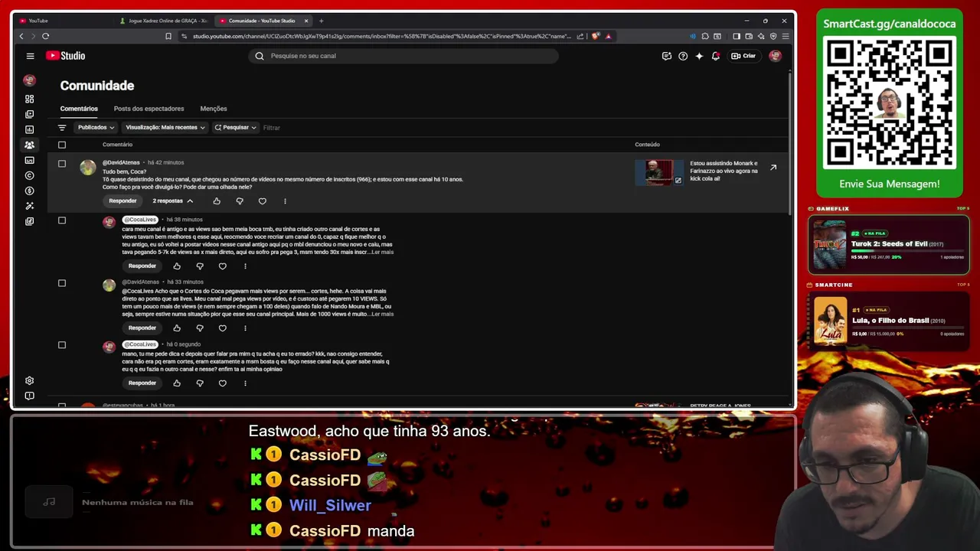This screenshot has width=980, height=551.
Task: Open the Publicados filter dropdown
Action: tap(96, 128)
